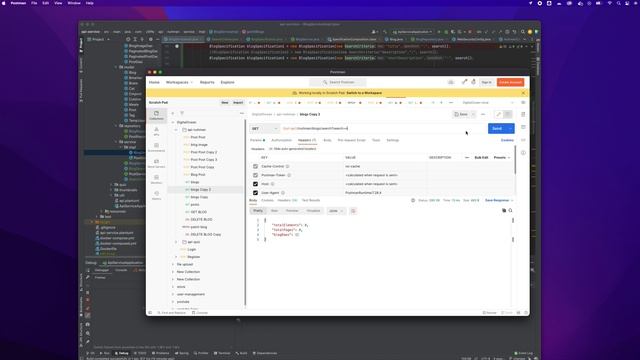Toggle response word wrap icon

click(x=353, y=211)
